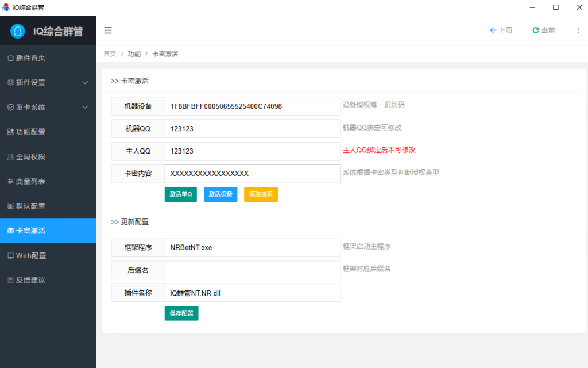Click the 插件名称 input field

253,293
